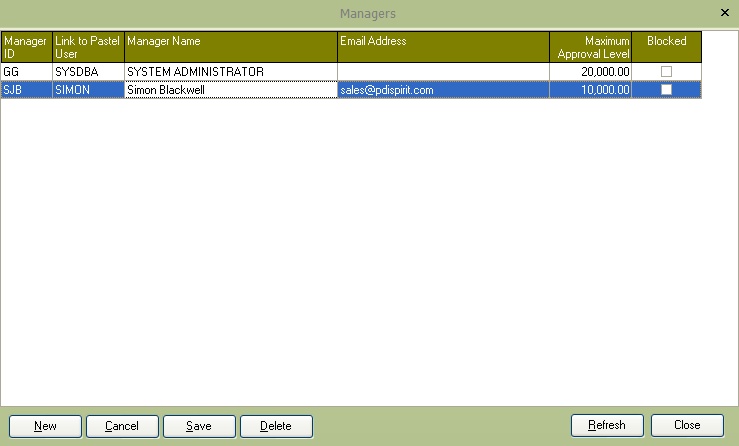Click the SIMON Pastel user cell
The image size is (739, 446).
pos(88,90)
